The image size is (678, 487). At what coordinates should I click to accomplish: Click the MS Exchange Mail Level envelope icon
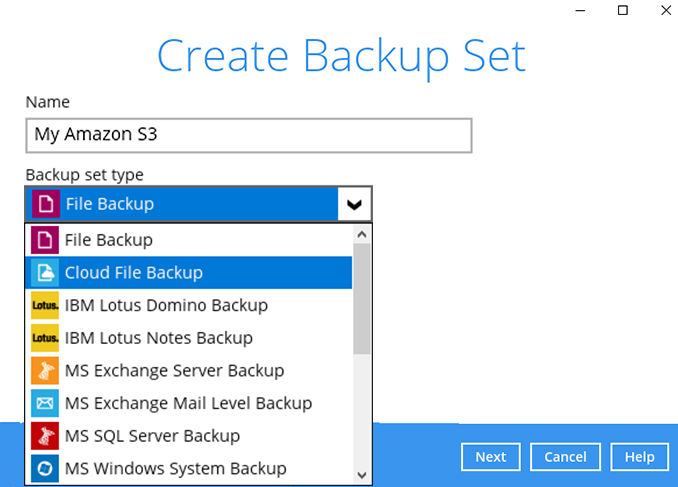pyautogui.click(x=45, y=403)
